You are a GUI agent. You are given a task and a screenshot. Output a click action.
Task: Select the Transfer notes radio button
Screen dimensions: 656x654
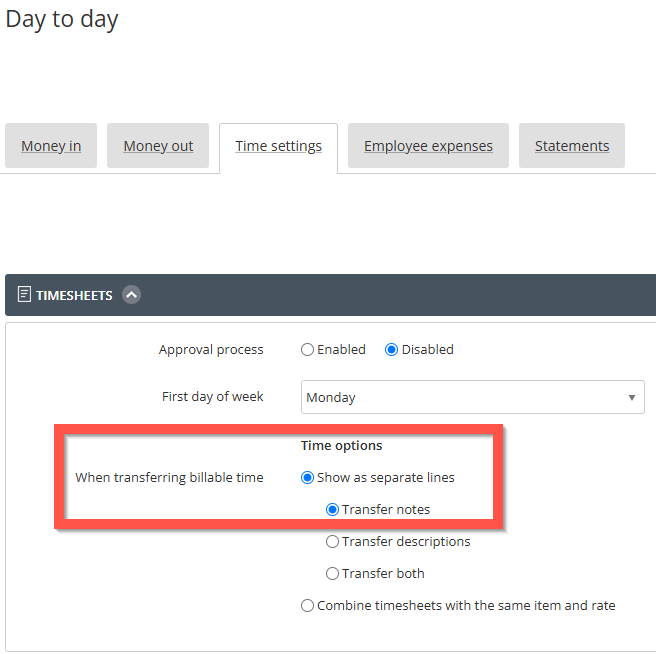[x=333, y=509]
